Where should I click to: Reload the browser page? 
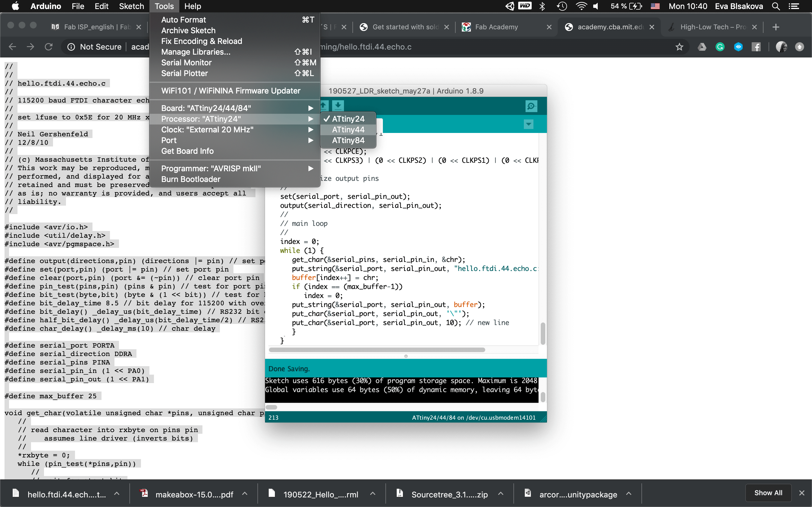coord(49,47)
